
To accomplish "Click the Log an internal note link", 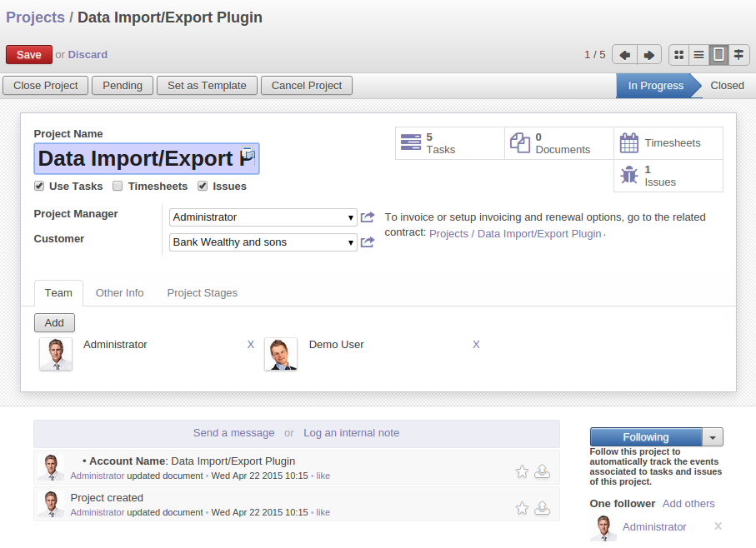I will point(351,433).
